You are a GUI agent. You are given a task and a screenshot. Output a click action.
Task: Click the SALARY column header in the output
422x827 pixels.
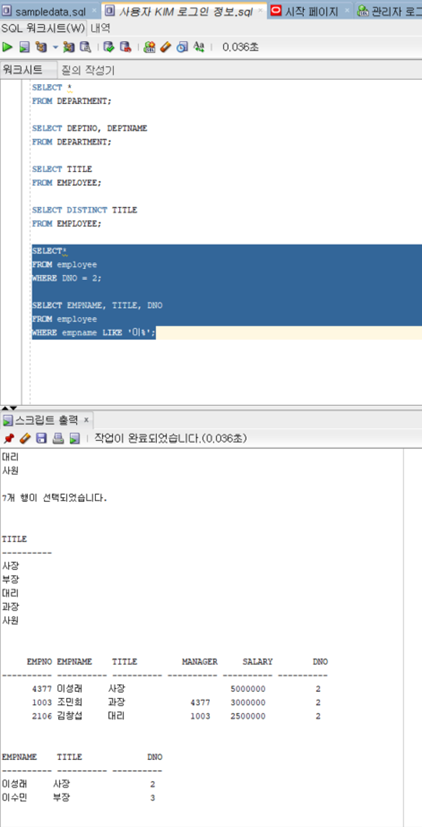tap(257, 661)
